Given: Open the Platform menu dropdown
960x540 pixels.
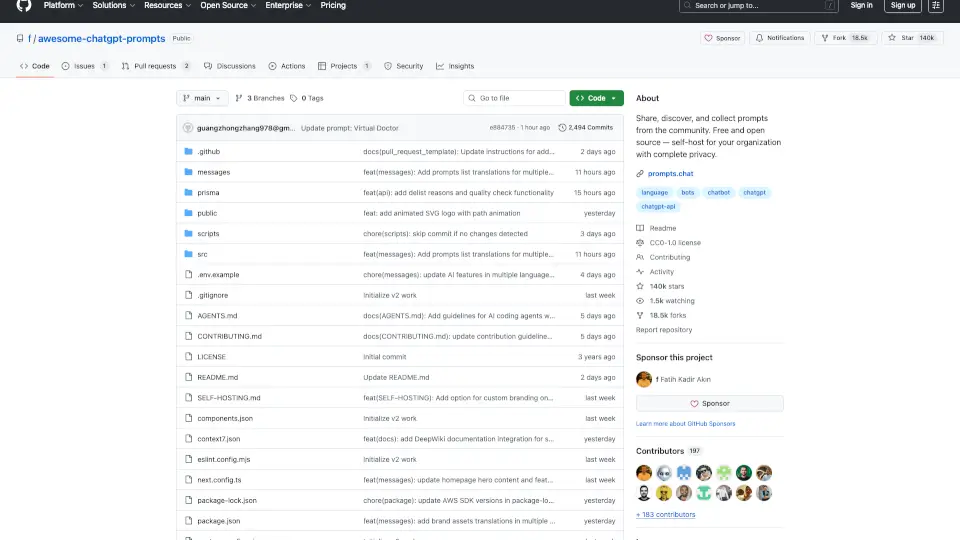Looking at the screenshot, I should [63, 6].
